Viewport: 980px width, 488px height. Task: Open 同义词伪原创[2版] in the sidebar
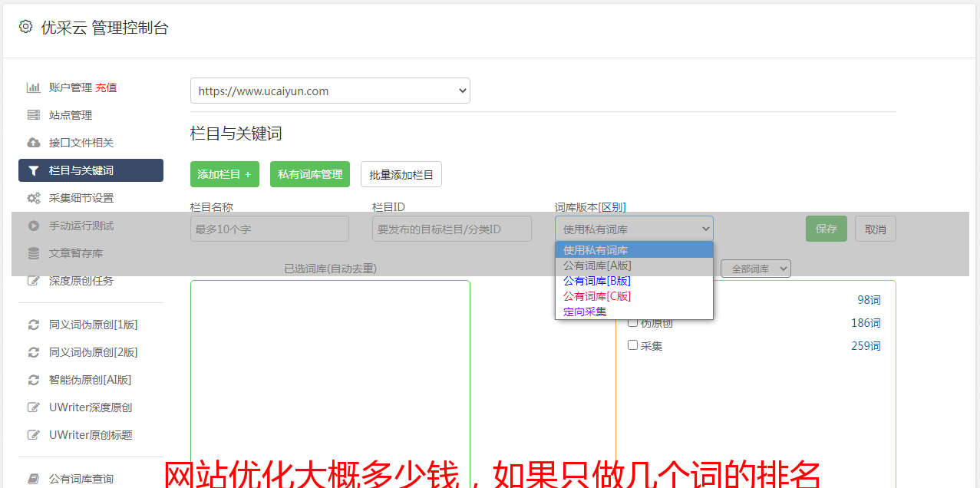click(x=94, y=352)
